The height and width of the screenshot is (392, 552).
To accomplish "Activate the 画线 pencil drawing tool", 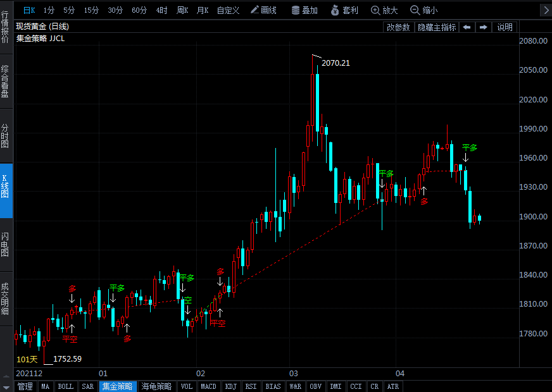I will tap(263, 10).
